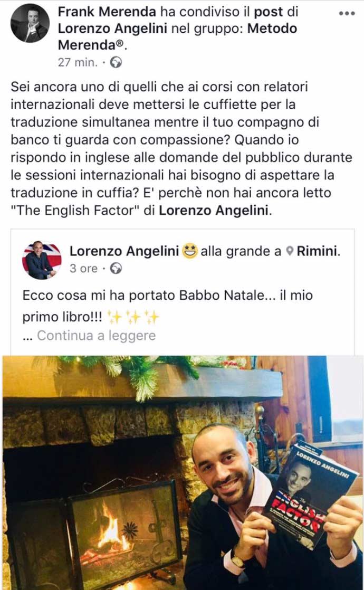Click the globe icon beside 27 min.
364x590 pixels.
[116, 62]
